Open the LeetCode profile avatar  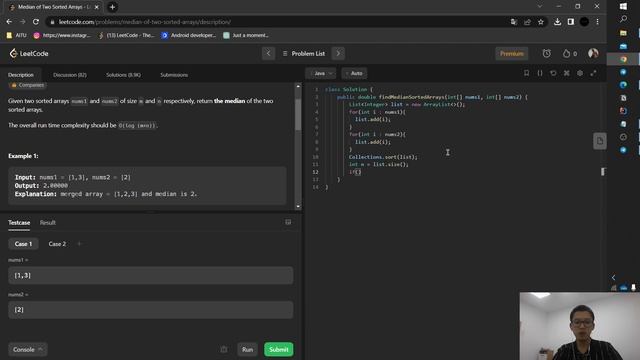pyautogui.click(x=593, y=53)
